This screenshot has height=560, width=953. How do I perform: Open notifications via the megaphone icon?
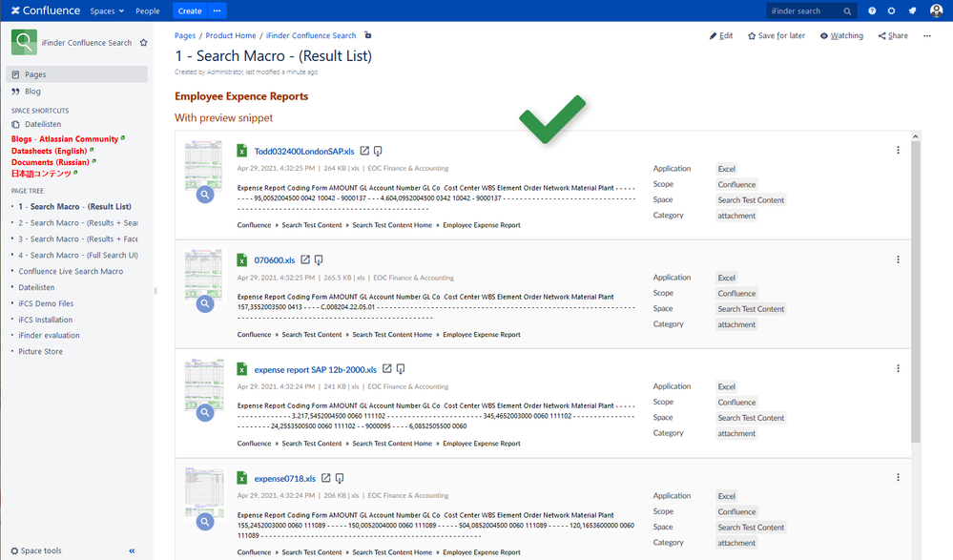(911, 10)
